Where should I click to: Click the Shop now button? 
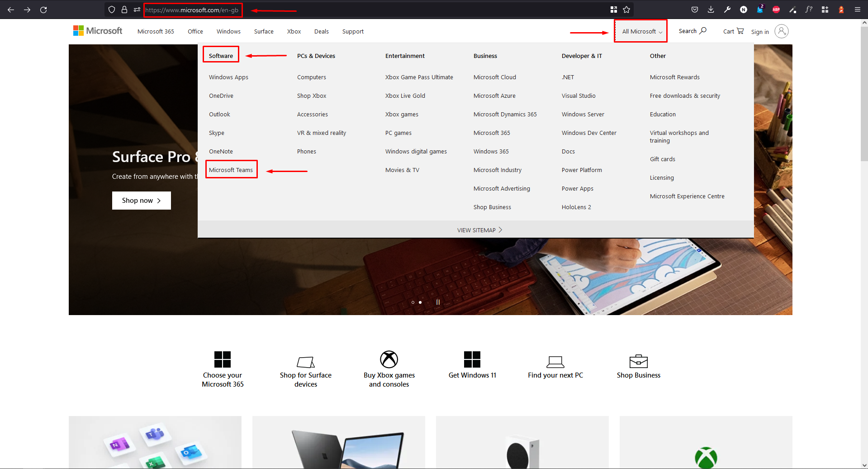[x=142, y=201]
